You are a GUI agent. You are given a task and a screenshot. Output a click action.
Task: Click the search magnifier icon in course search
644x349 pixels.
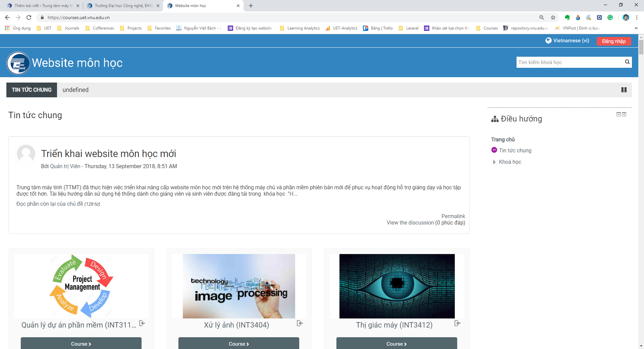point(627,62)
